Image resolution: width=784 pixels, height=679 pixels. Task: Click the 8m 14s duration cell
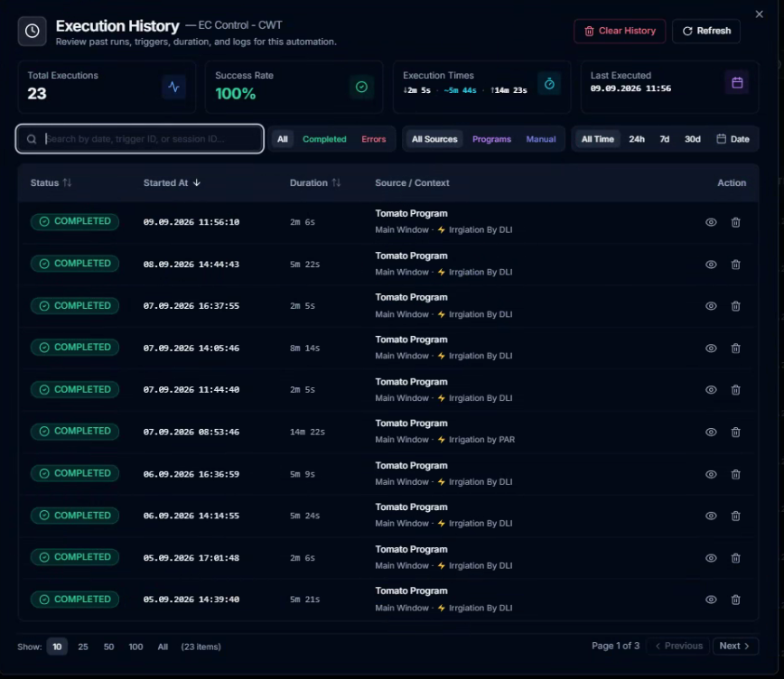coord(304,348)
